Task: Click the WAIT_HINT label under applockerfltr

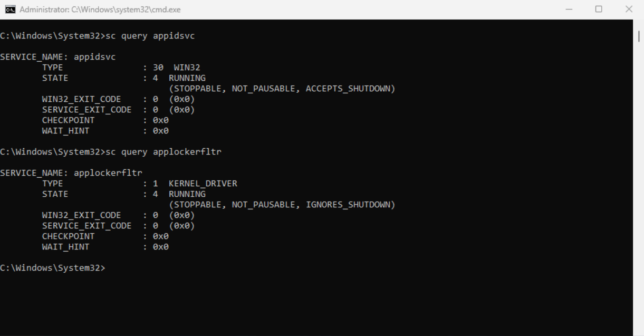Action: pos(65,247)
